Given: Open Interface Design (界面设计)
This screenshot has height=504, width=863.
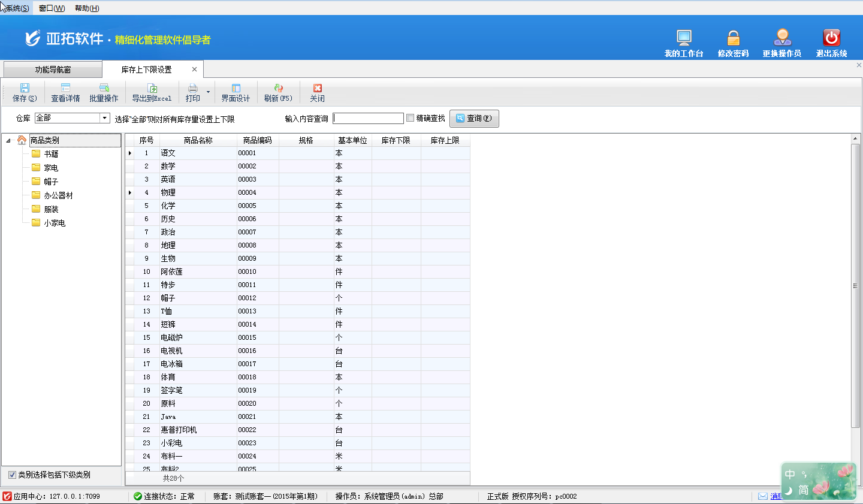Looking at the screenshot, I should point(236,88).
